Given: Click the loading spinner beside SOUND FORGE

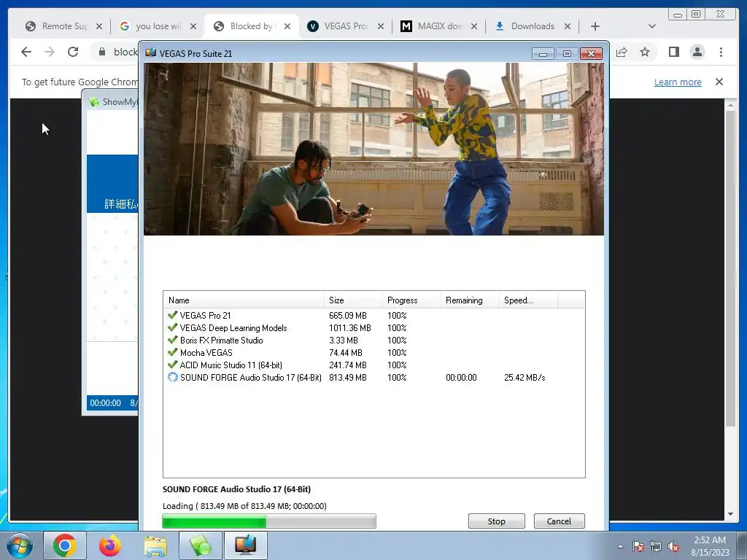Looking at the screenshot, I should tap(172, 377).
